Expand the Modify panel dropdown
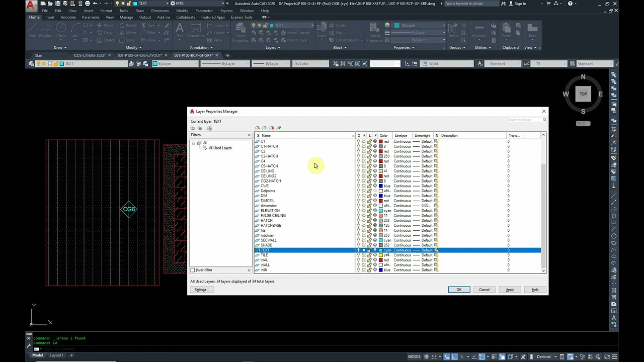The width and height of the screenshot is (644, 362). point(133,47)
